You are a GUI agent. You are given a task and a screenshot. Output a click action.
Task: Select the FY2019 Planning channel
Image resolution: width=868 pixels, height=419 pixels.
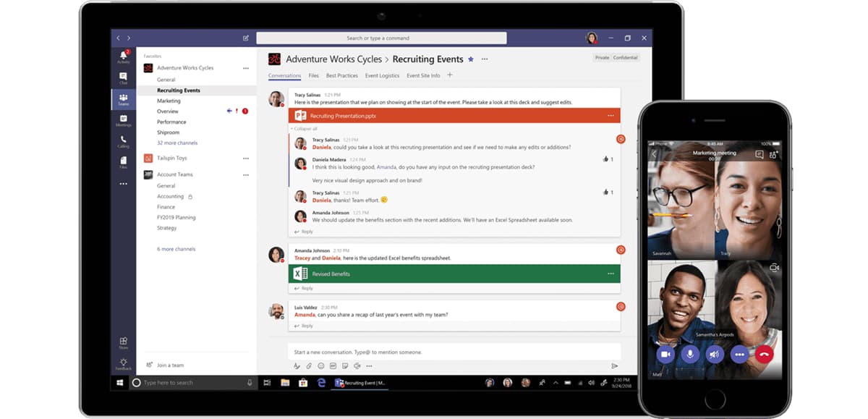click(x=176, y=217)
